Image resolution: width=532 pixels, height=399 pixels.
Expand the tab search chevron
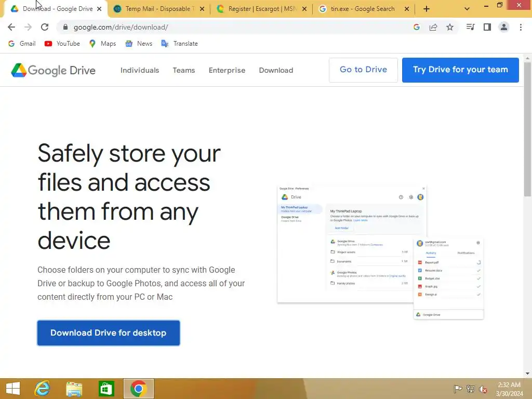pos(467,9)
